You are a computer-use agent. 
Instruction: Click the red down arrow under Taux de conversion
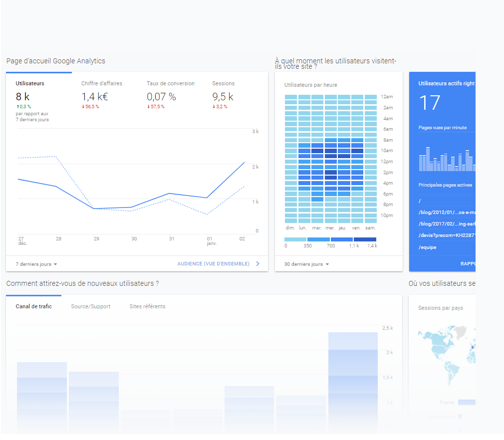point(148,107)
